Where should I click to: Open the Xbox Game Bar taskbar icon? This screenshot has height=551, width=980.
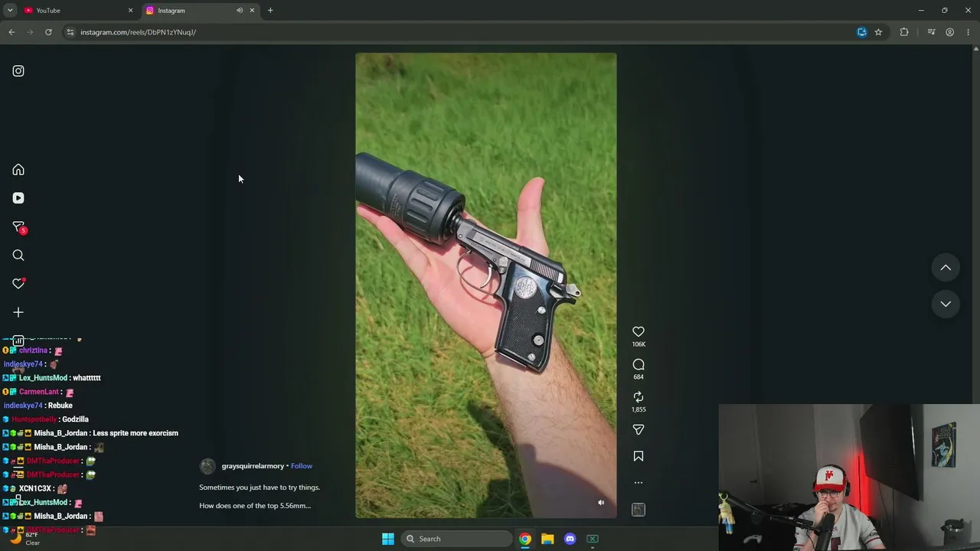(593, 539)
